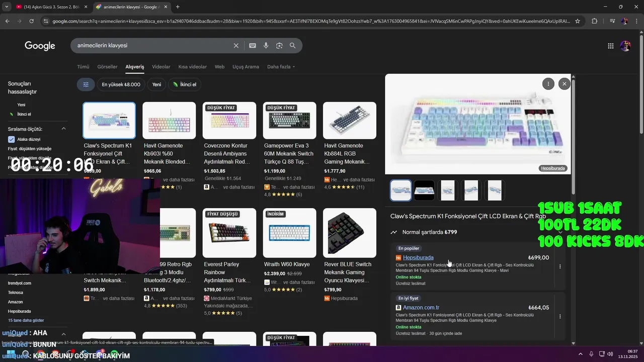Open the all filters tune icon chip
This screenshot has height=362, width=644.
86,84
